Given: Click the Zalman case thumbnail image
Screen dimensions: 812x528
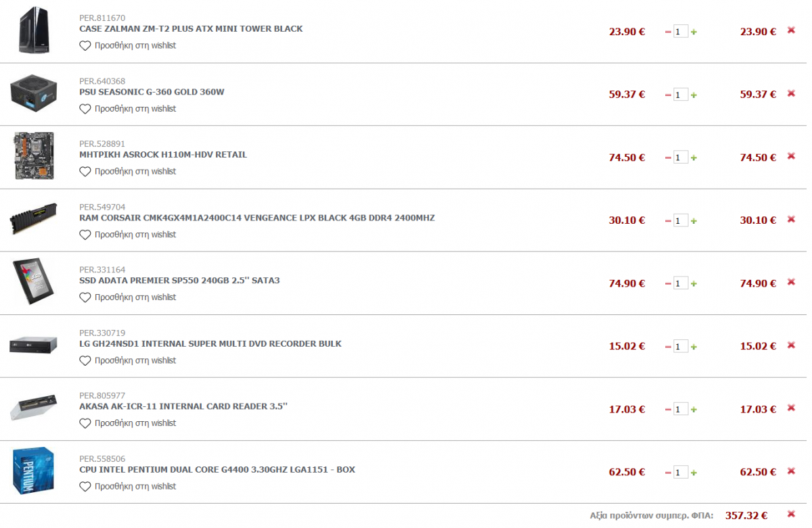Looking at the screenshot, I should 33,30.
